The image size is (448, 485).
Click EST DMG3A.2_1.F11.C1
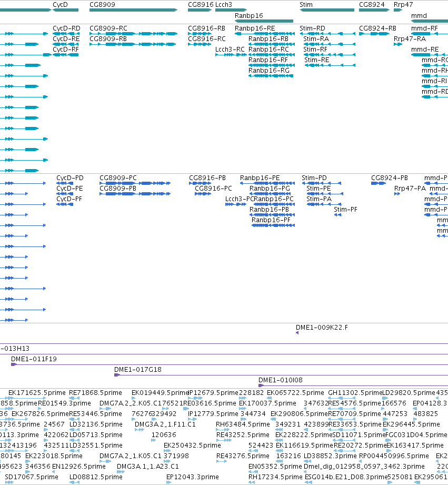pos(165,424)
